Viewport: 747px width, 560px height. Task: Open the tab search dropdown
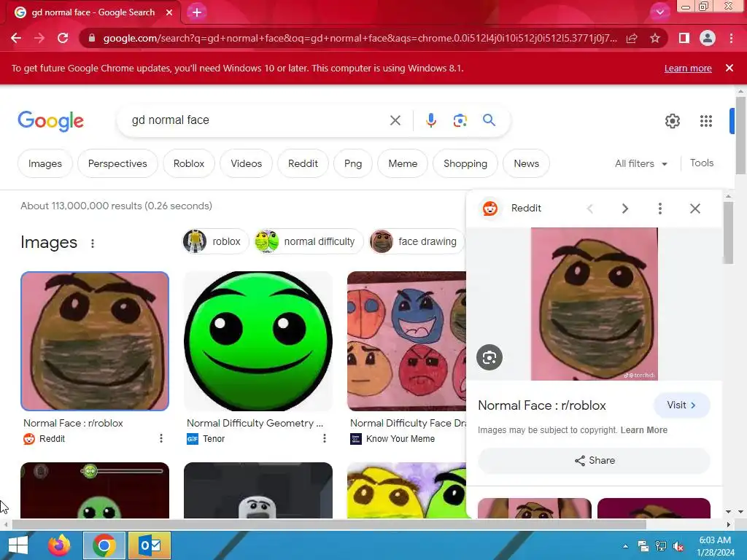click(x=659, y=12)
